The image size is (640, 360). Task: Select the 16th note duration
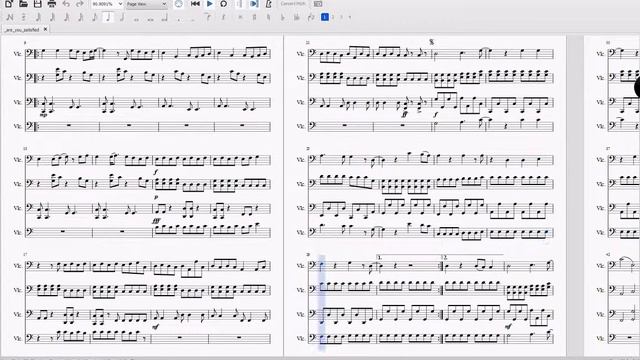(81, 17)
